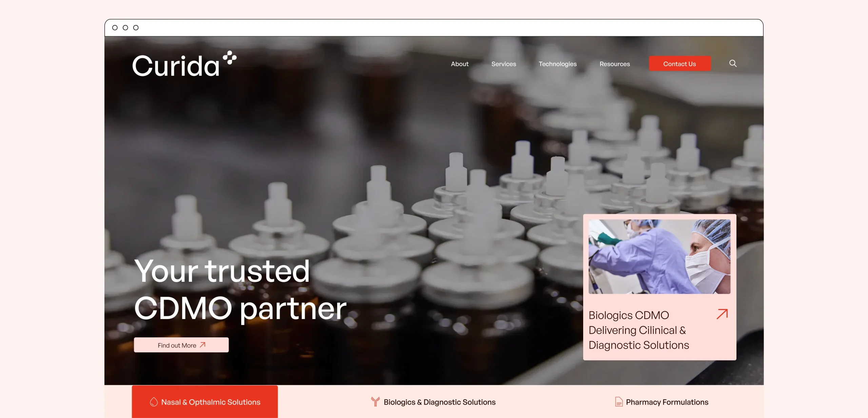868x418 pixels.
Task: Open the About menu
Action: [x=459, y=64]
